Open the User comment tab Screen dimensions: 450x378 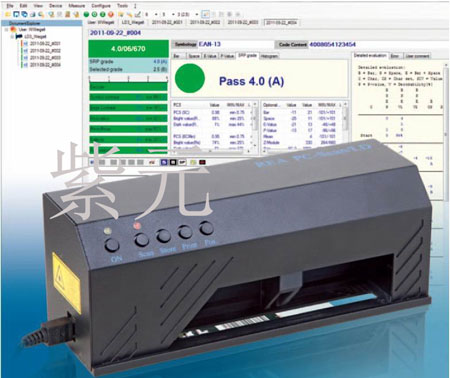coord(417,56)
